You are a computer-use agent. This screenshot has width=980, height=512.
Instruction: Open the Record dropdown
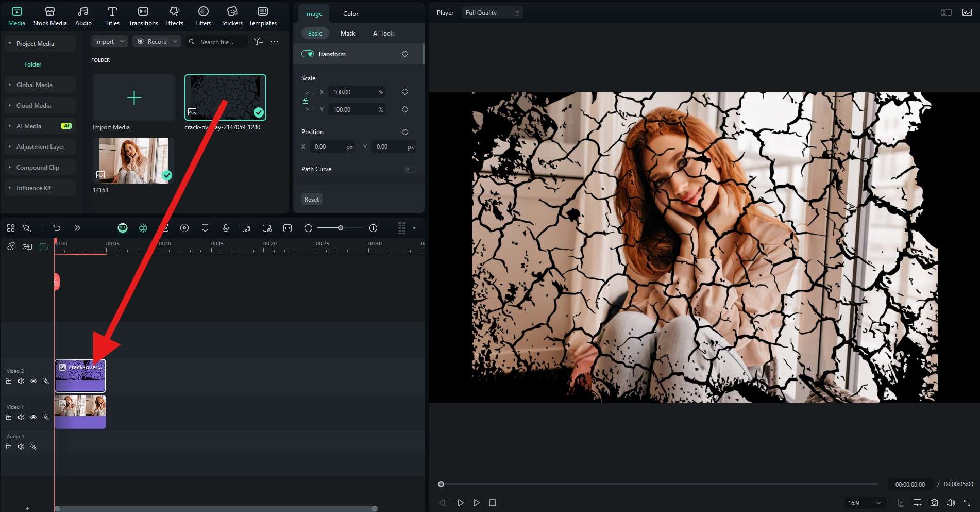157,42
